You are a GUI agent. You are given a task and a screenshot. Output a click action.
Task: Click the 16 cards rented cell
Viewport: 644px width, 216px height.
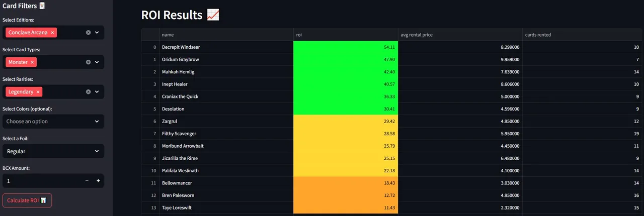(x=583, y=195)
